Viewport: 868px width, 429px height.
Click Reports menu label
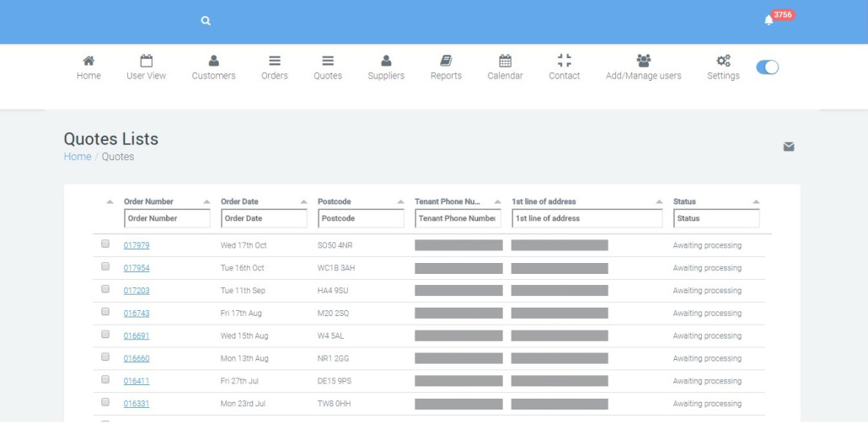pos(446,76)
